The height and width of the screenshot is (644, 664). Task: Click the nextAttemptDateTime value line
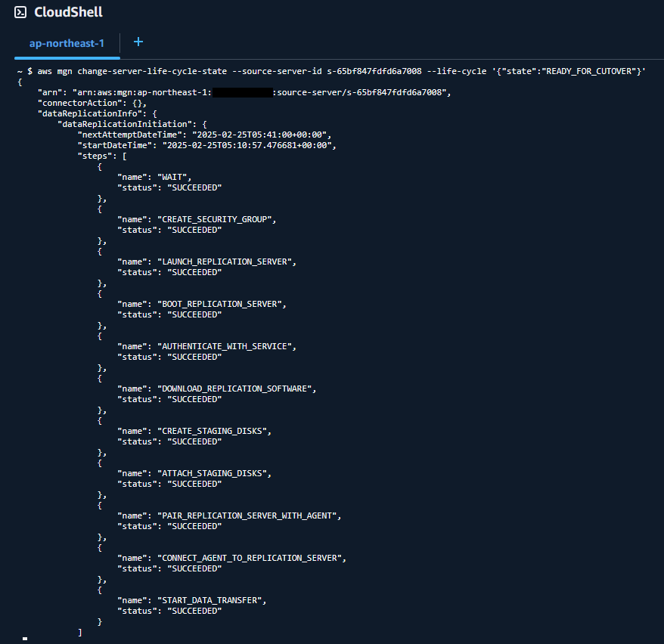tap(204, 135)
